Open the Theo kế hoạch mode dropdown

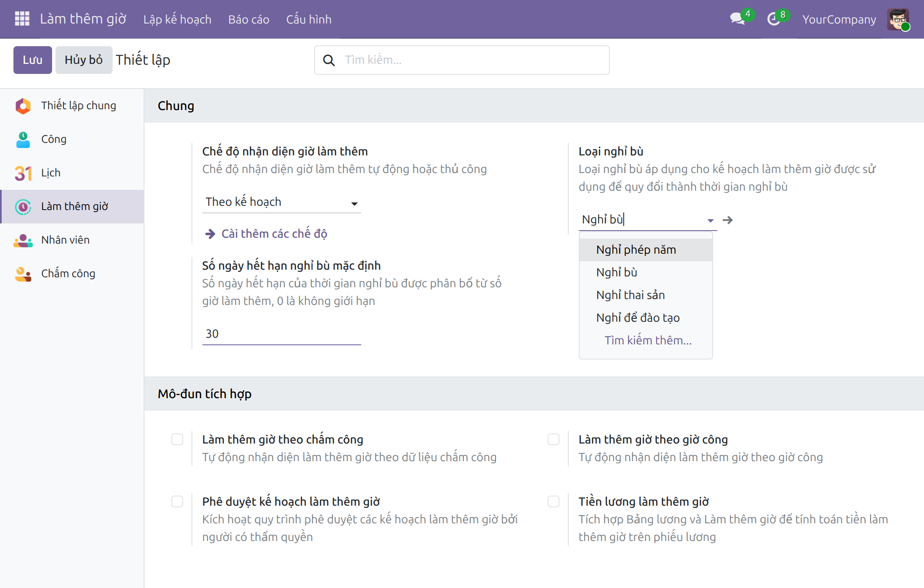coord(281,202)
